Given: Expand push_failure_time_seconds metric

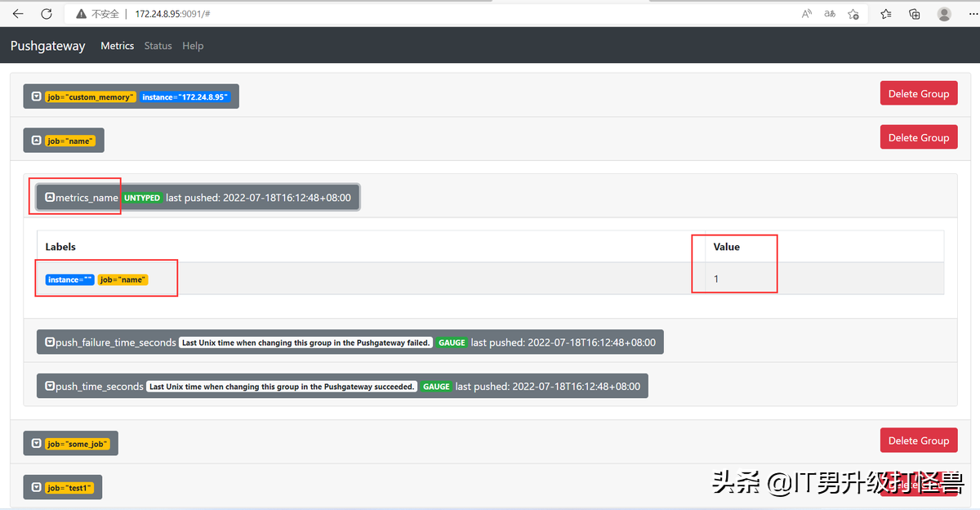Looking at the screenshot, I should click(50, 342).
